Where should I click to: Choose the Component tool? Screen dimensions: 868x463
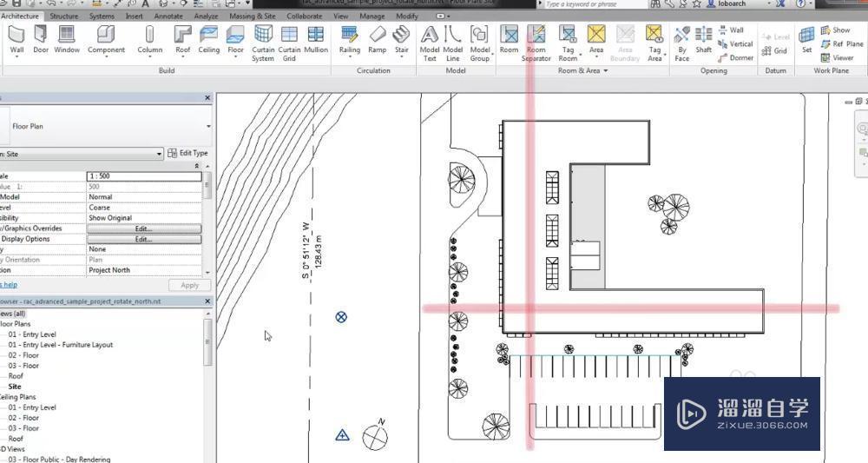click(106, 41)
